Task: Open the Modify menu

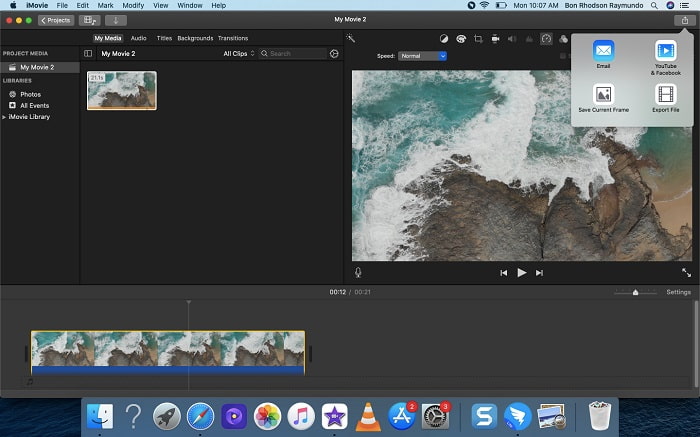Action: tap(133, 5)
